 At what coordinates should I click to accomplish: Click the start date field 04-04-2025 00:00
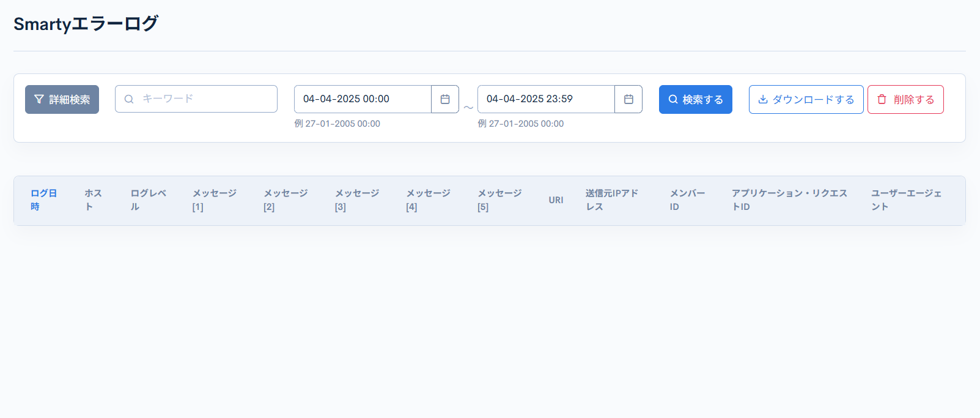pos(363,99)
